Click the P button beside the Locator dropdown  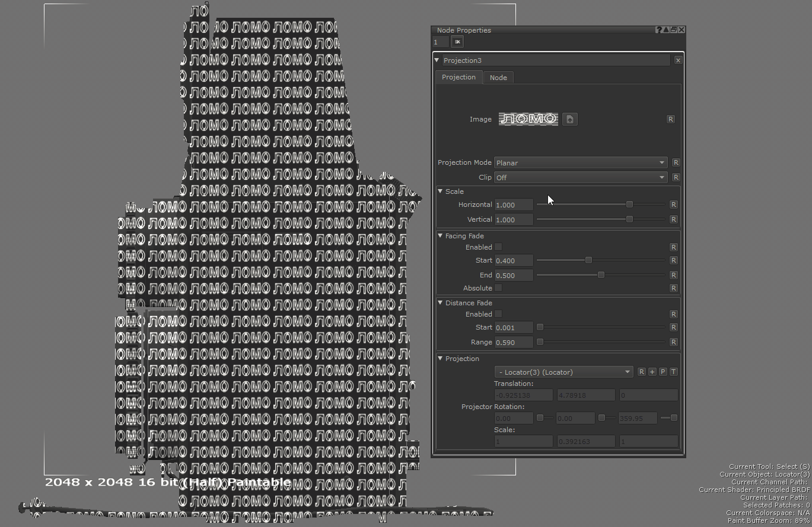663,372
